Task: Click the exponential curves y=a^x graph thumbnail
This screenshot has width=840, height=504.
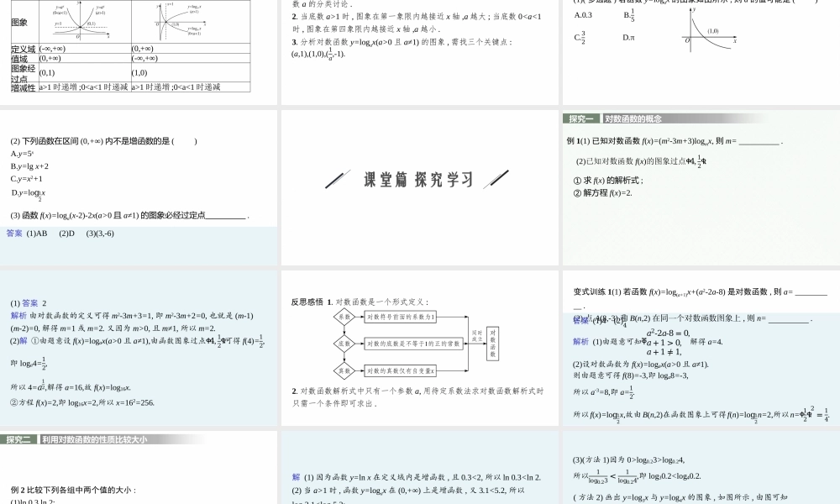Action: coord(80,23)
